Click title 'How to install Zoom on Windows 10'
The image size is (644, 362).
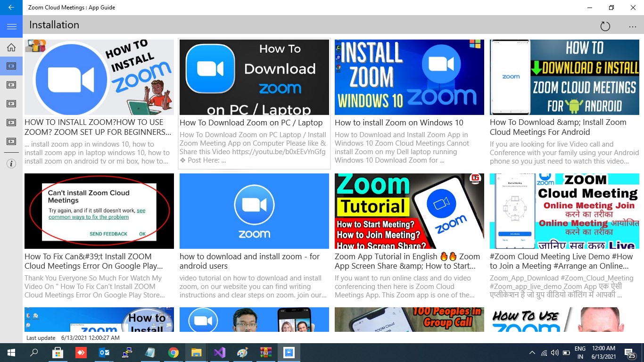point(399,123)
